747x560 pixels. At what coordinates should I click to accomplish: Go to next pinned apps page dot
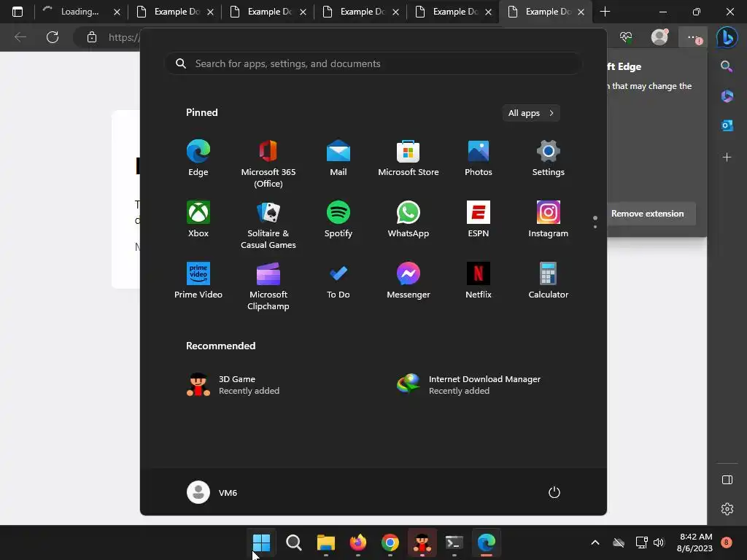595,227
